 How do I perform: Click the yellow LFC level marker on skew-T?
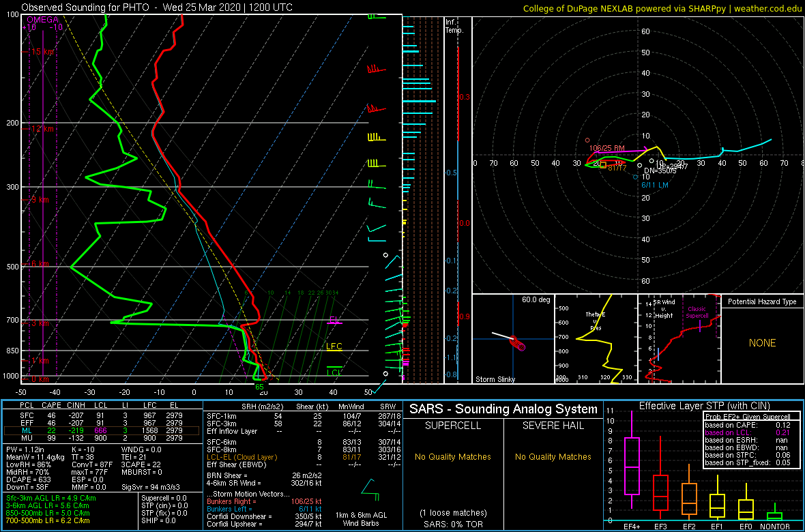(x=334, y=346)
